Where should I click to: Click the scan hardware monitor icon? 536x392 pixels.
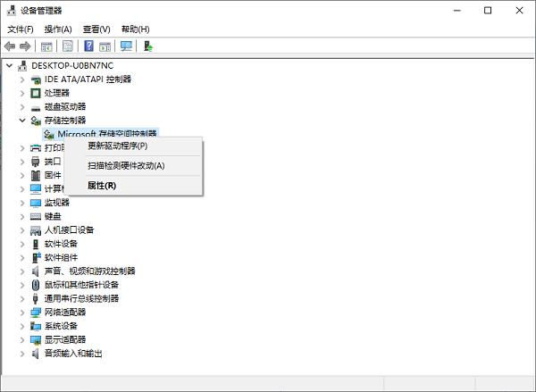pyautogui.click(x=126, y=46)
